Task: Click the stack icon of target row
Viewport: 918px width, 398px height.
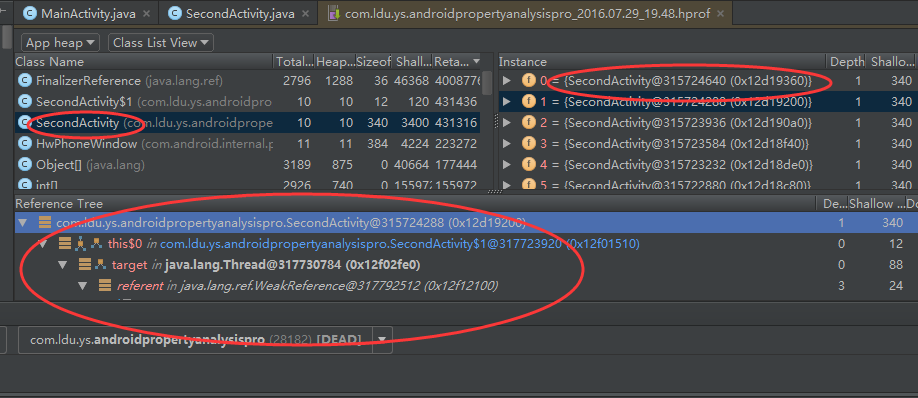Action: 85,265
